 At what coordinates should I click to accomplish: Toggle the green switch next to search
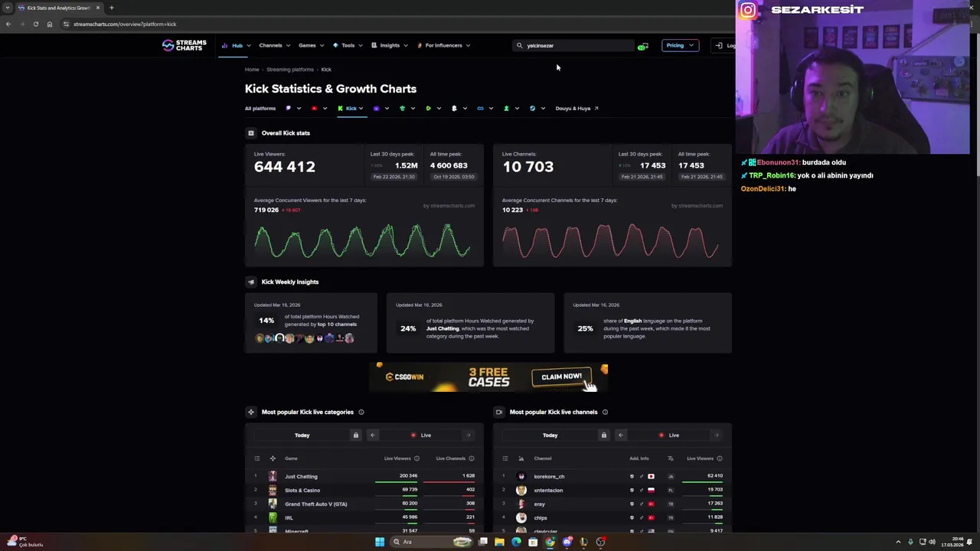[643, 47]
